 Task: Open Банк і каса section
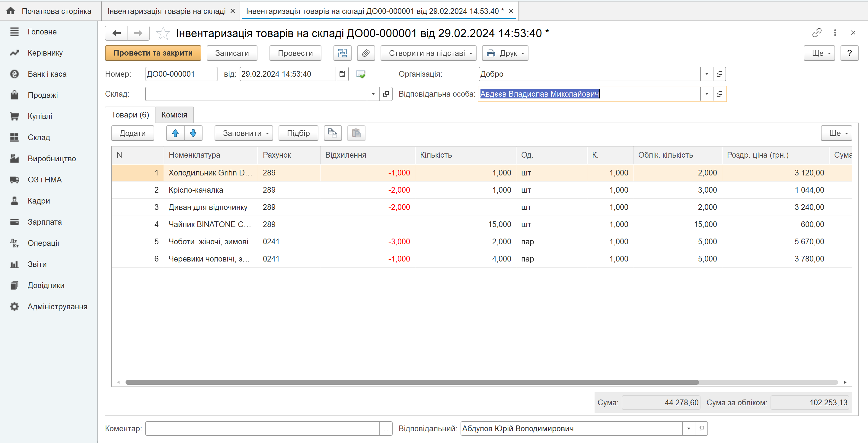coord(47,74)
